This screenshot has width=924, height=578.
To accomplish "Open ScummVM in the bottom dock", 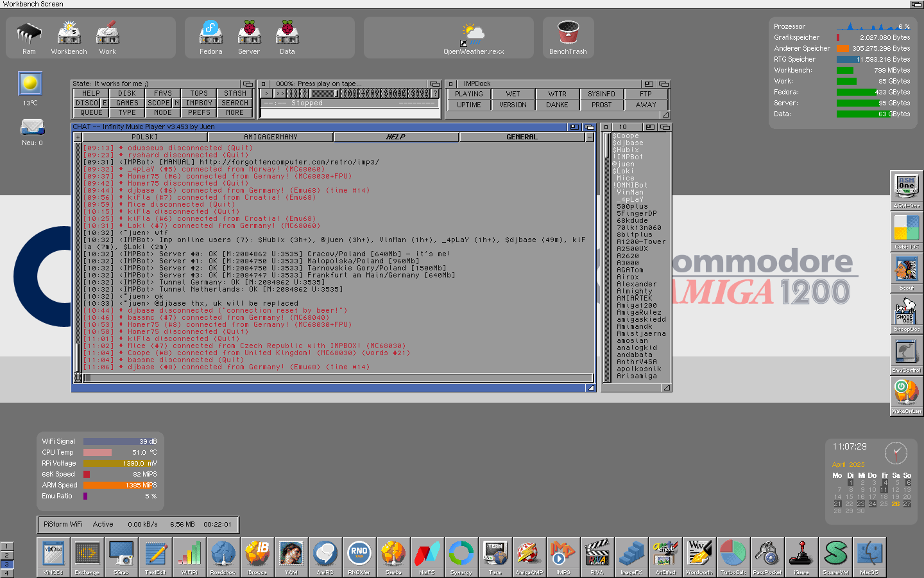I will click(x=835, y=556).
